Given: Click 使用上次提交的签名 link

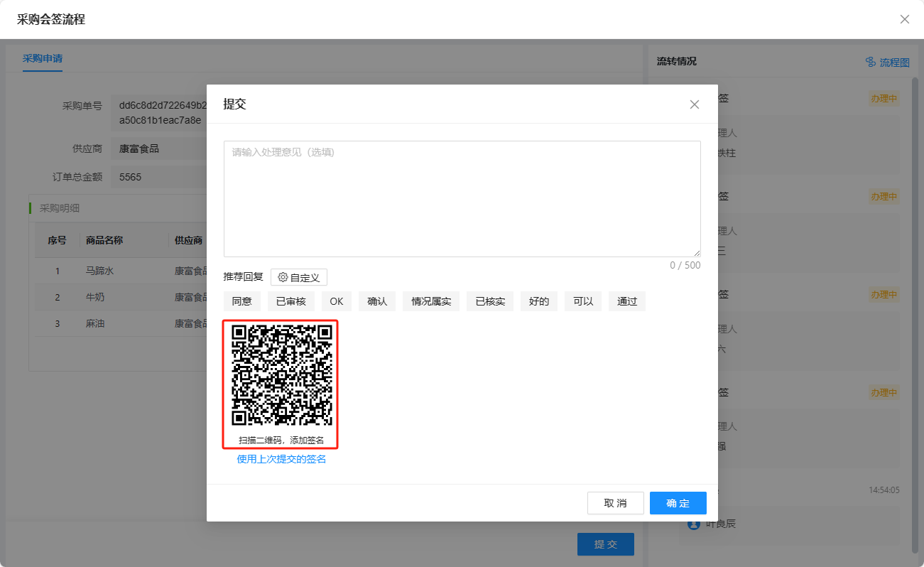Looking at the screenshot, I should coord(281,459).
